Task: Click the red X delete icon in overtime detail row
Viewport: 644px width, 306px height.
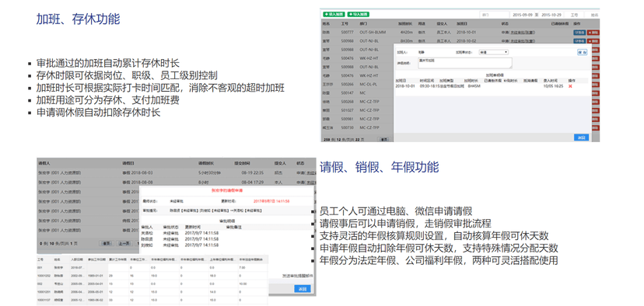Action: (570, 86)
